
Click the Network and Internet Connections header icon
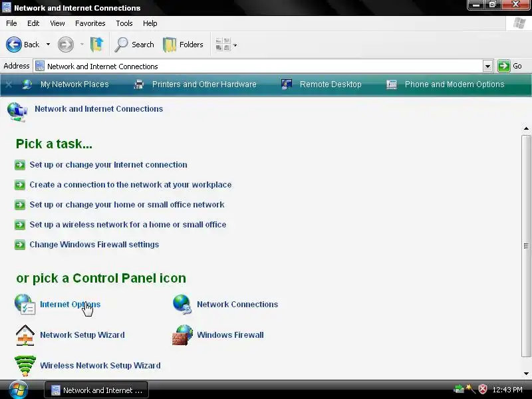[x=17, y=112]
